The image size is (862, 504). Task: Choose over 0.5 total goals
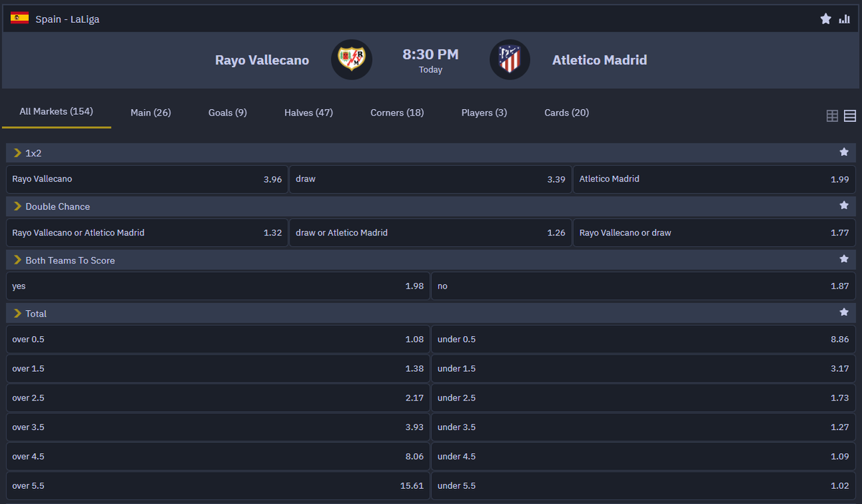click(218, 340)
